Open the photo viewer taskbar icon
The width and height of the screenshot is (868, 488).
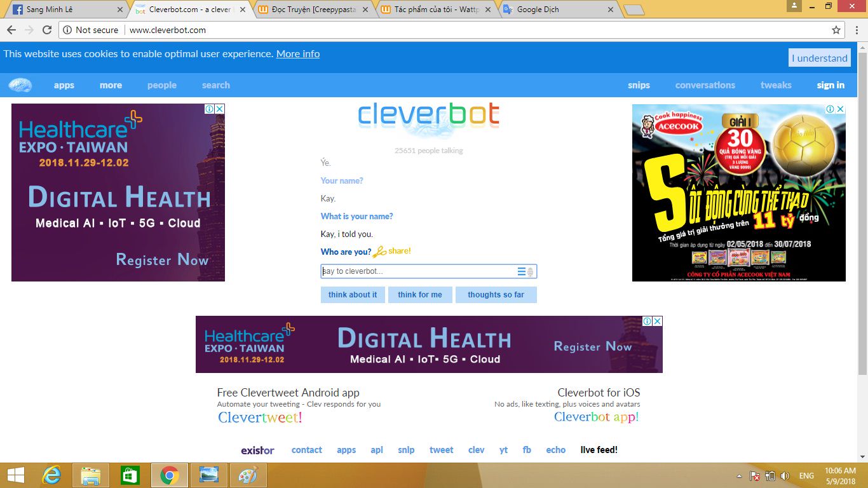coord(208,475)
